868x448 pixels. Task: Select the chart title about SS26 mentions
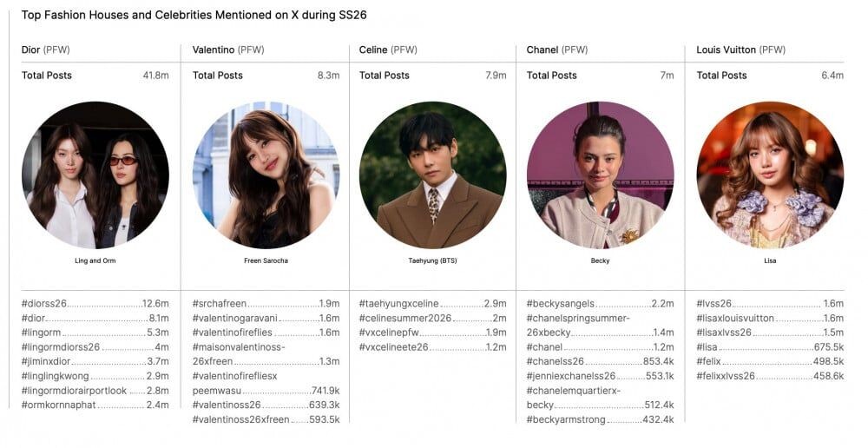click(x=194, y=16)
